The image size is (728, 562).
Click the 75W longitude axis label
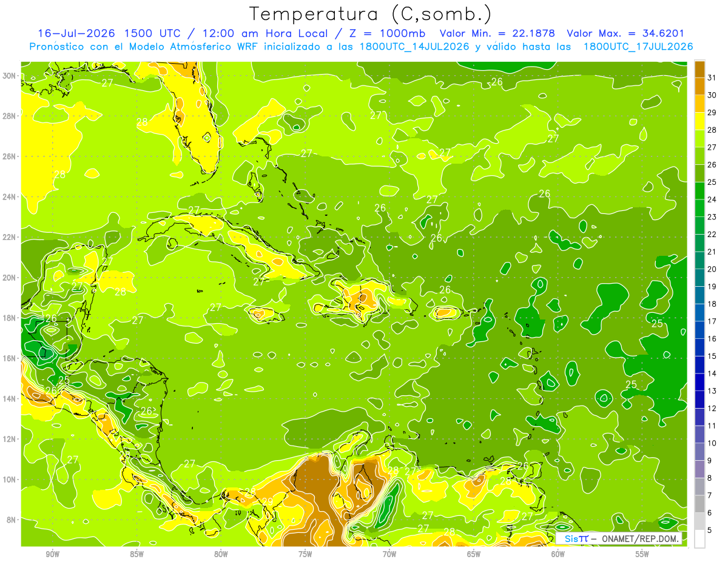(x=305, y=554)
